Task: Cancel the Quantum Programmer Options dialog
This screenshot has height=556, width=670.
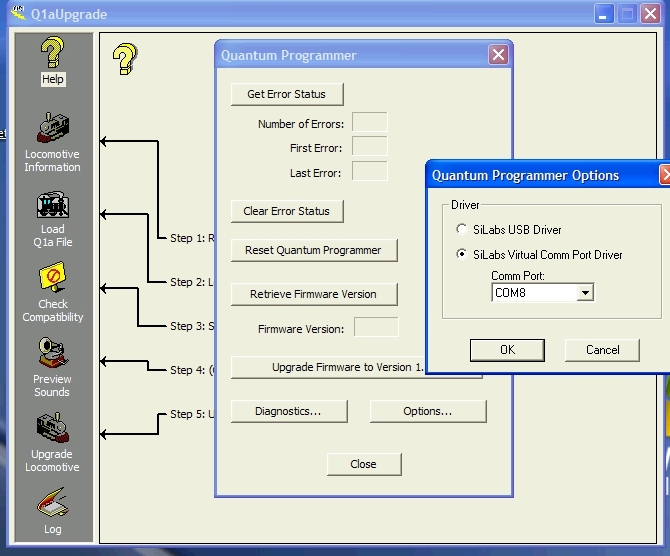Action: [602, 350]
